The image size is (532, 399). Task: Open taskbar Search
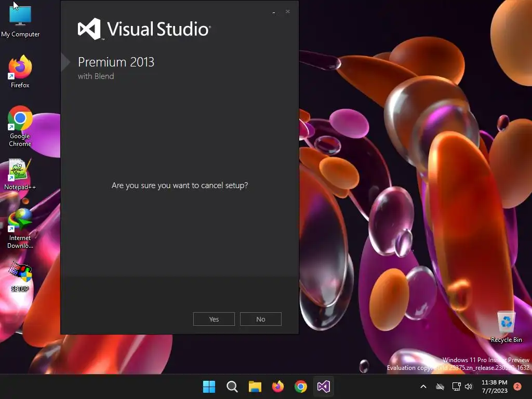point(232,387)
